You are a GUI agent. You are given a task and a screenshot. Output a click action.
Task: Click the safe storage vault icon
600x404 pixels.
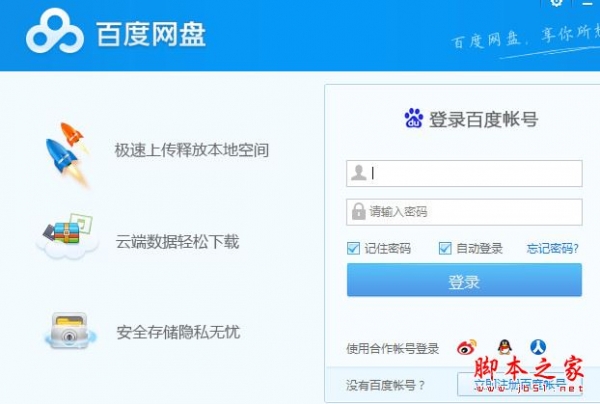70,331
